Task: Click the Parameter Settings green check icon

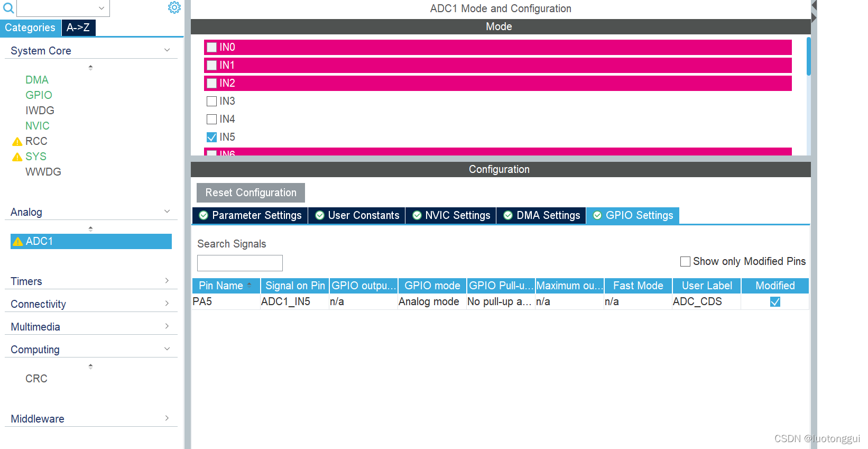Action: (x=204, y=215)
